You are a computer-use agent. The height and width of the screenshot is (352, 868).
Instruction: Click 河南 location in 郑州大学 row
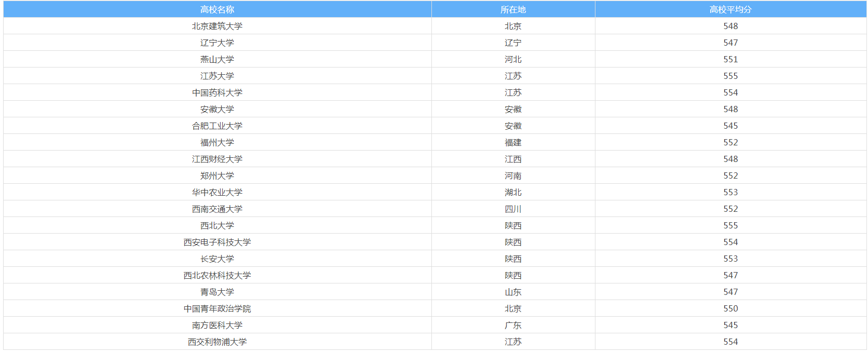pyautogui.click(x=513, y=175)
